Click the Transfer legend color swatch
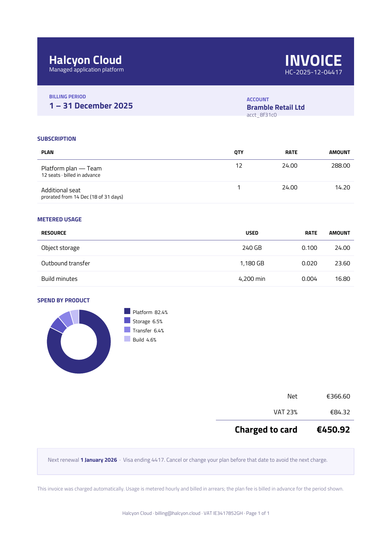 tap(127, 330)
